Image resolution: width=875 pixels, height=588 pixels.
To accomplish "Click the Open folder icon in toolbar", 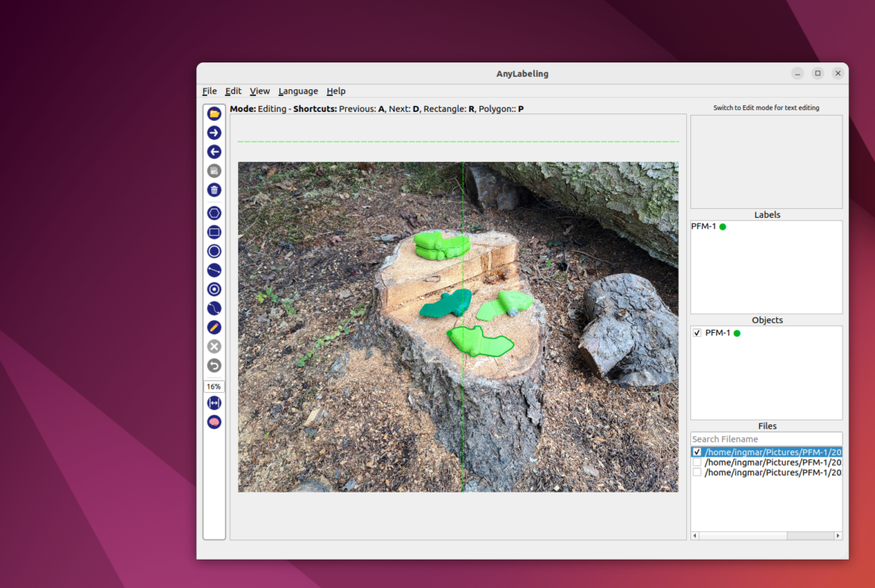I will (x=214, y=114).
